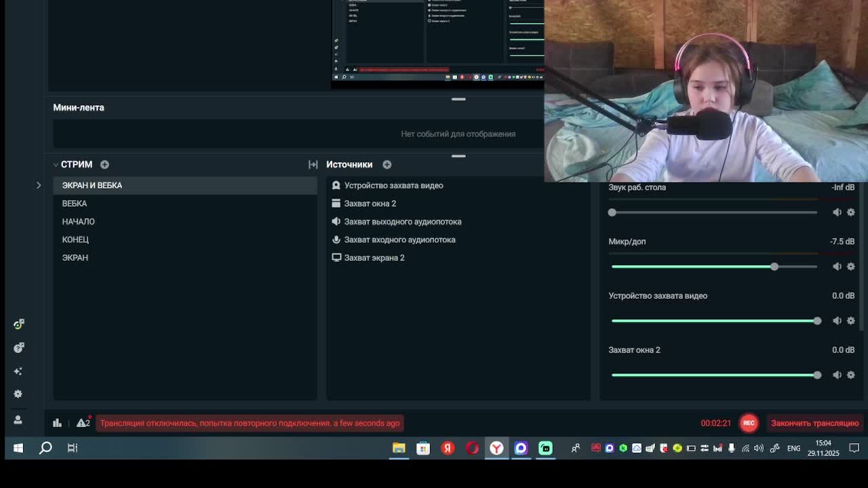The width and height of the screenshot is (868, 488).
Task: Click the Windows Start button
Action: point(18,448)
